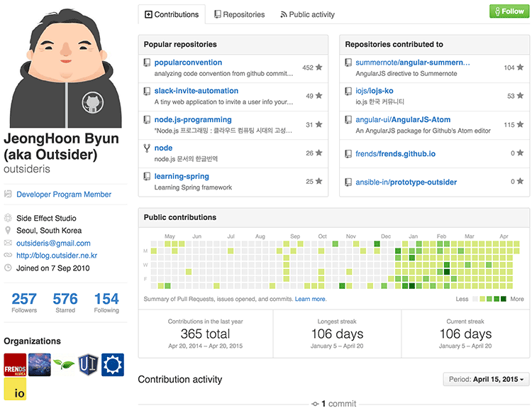Open the UI shield organization avatar

click(x=88, y=365)
